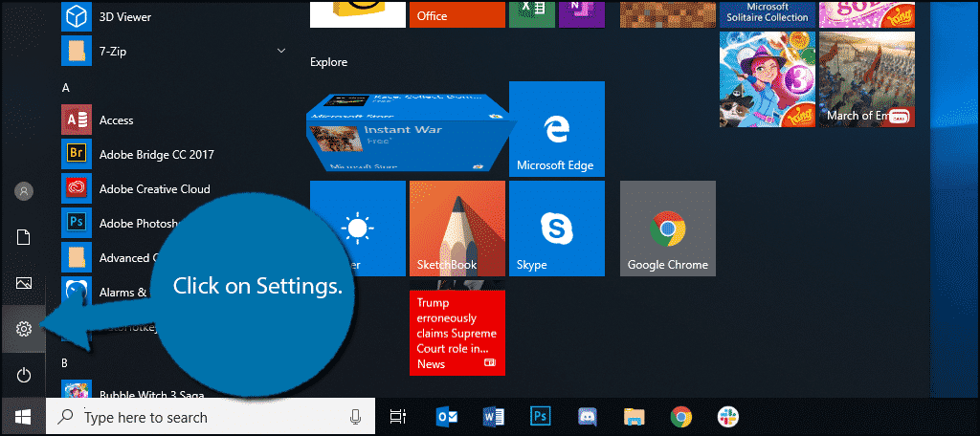Click the Adobe Creative Cloud icon
The image size is (980, 436).
point(77,188)
